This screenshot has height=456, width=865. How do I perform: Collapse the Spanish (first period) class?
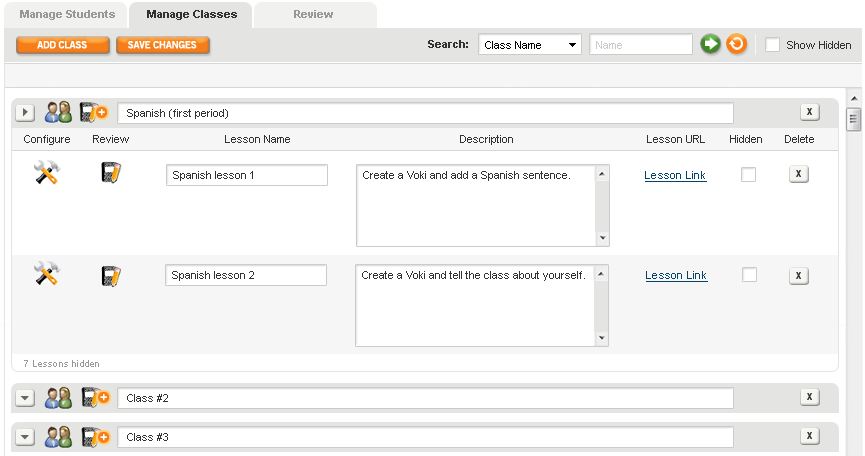[26, 113]
